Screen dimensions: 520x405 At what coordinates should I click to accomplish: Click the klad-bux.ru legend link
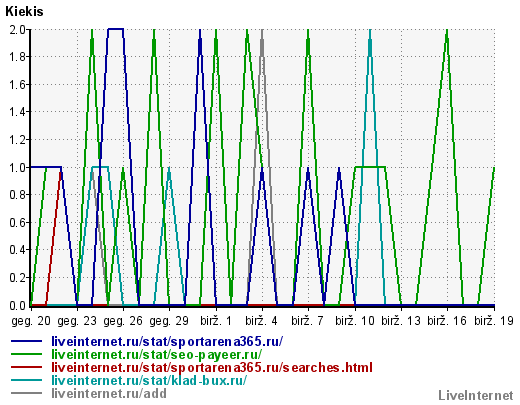149,380
